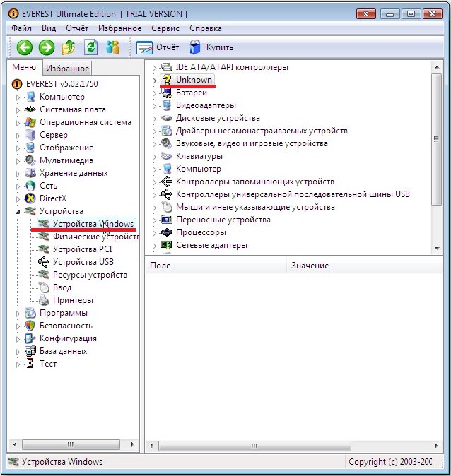Expand the Компьютер node in menu tree

pyautogui.click(x=18, y=97)
